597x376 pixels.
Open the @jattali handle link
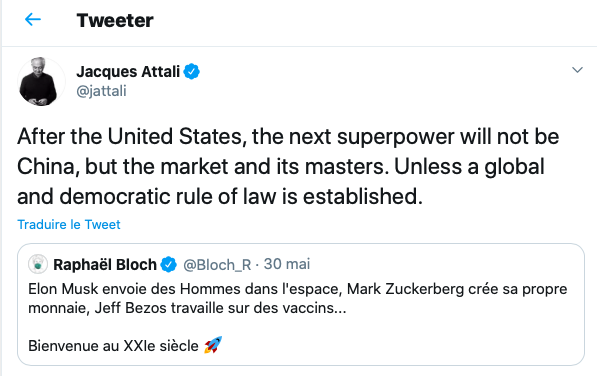click(x=101, y=91)
